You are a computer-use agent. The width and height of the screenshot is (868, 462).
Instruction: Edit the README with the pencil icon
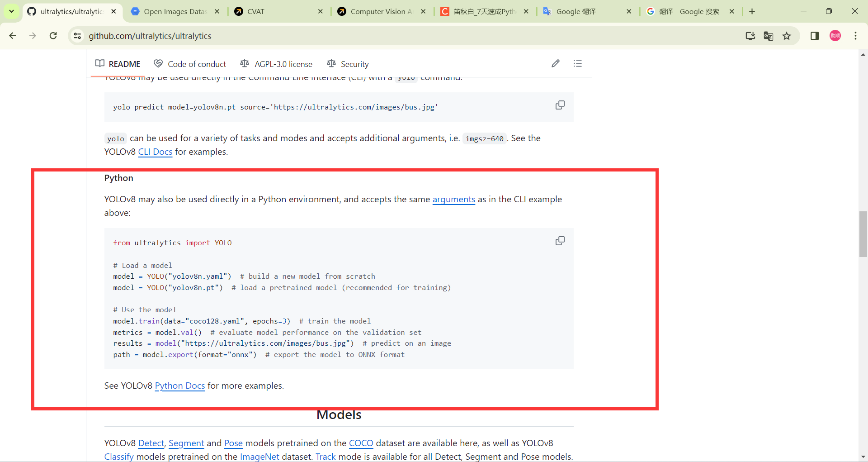[556, 63]
